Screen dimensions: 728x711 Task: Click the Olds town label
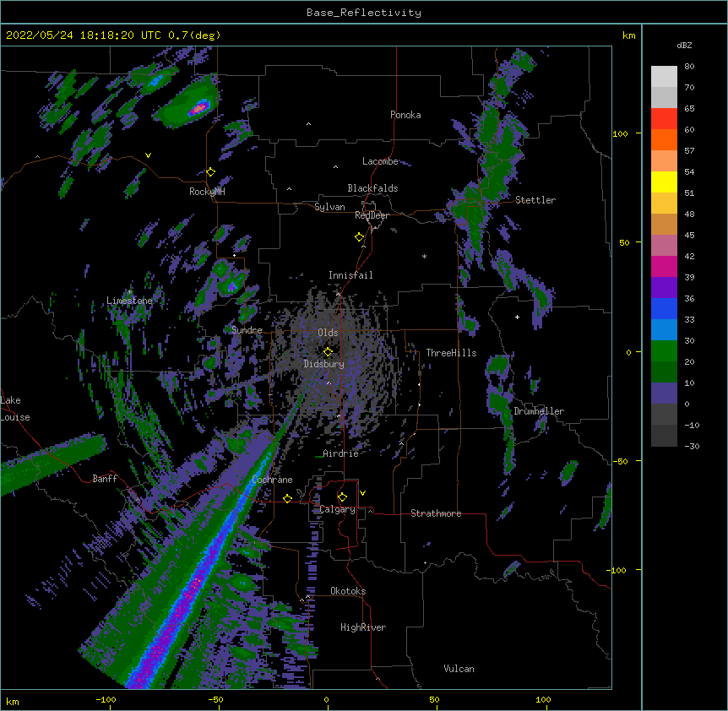[328, 333]
